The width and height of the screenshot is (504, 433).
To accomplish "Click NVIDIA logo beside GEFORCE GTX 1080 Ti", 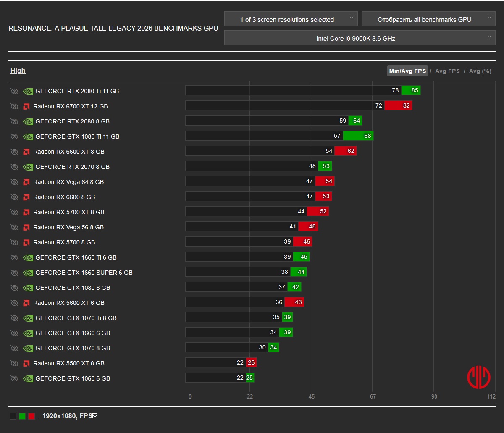I will pyautogui.click(x=28, y=136).
